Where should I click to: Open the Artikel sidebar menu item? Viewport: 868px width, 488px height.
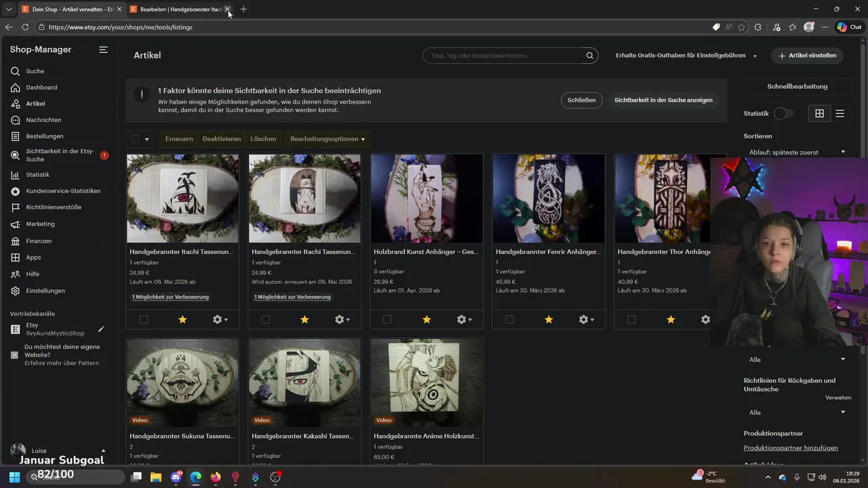click(36, 104)
